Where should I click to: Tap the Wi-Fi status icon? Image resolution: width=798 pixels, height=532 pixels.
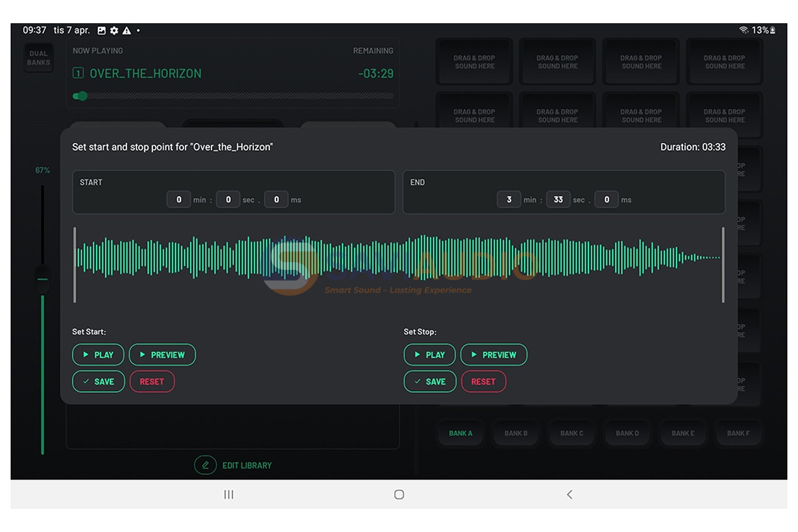click(x=743, y=31)
